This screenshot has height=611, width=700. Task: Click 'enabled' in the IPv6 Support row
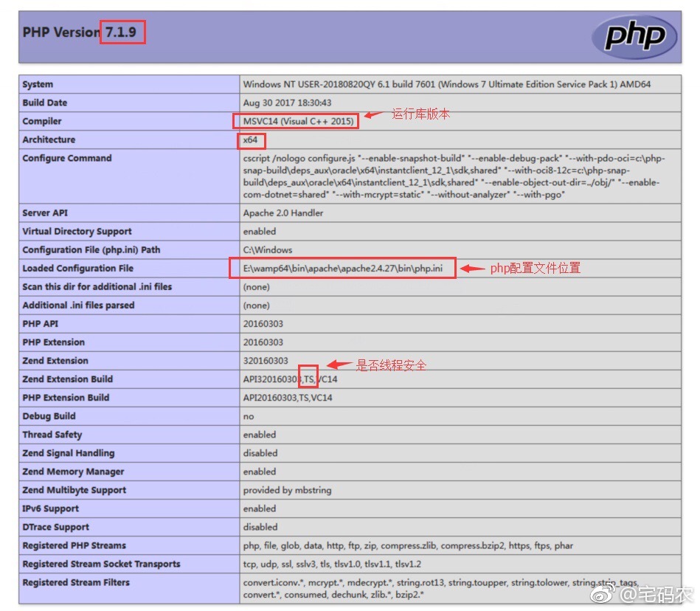click(260, 508)
